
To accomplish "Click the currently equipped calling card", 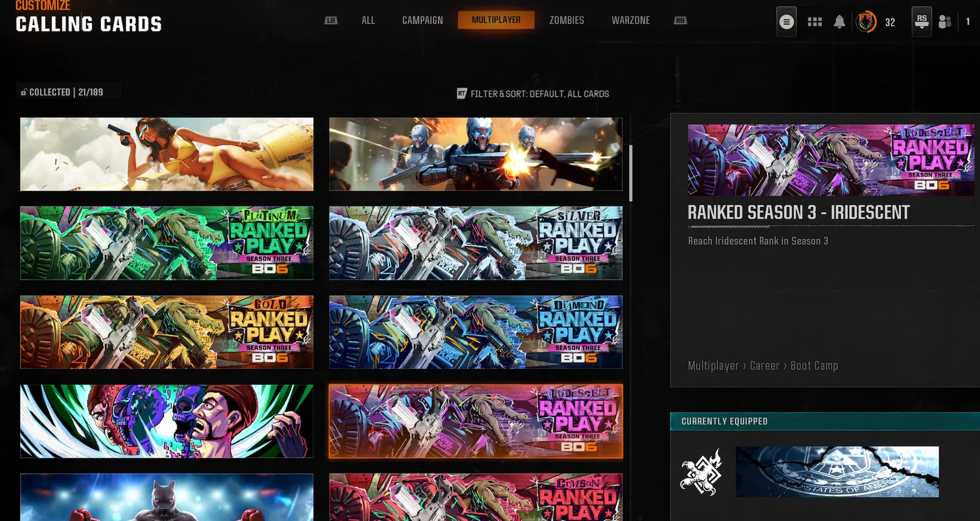I will pyautogui.click(x=837, y=471).
